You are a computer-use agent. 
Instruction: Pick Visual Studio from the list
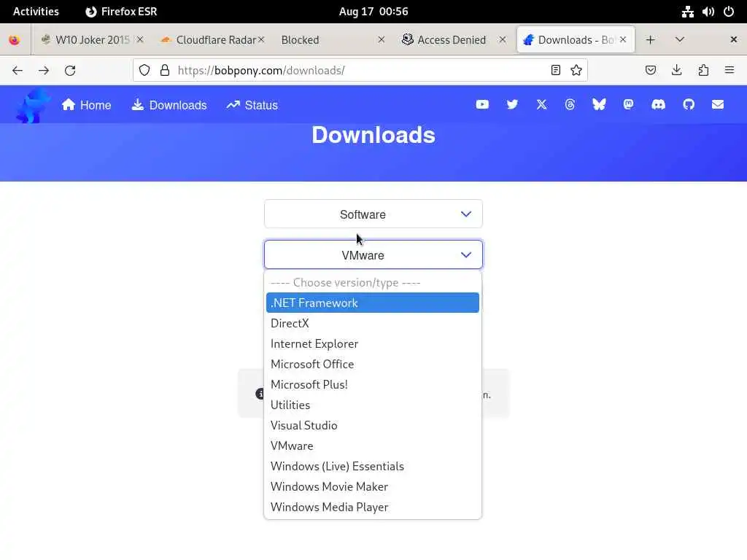pos(373,426)
